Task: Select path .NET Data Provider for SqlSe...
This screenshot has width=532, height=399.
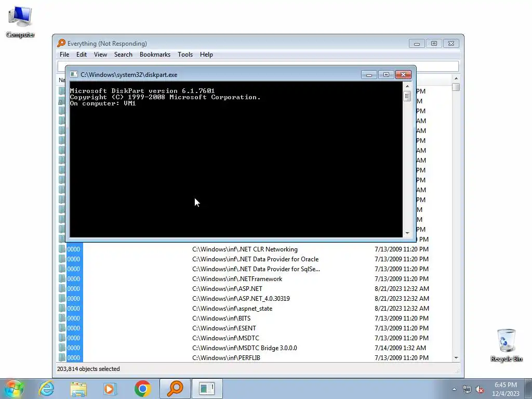Action: (x=256, y=269)
